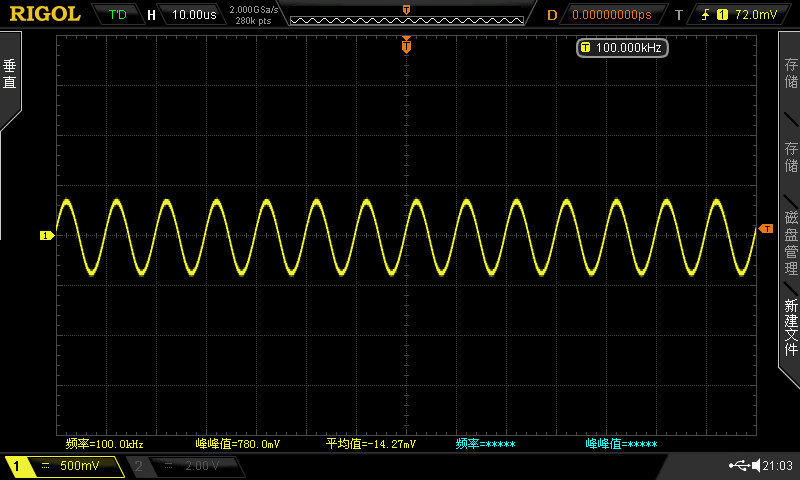The height and width of the screenshot is (480, 800).
Task: Select the 10.00us horizontal timebase value
Action: click(x=194, y=15)
